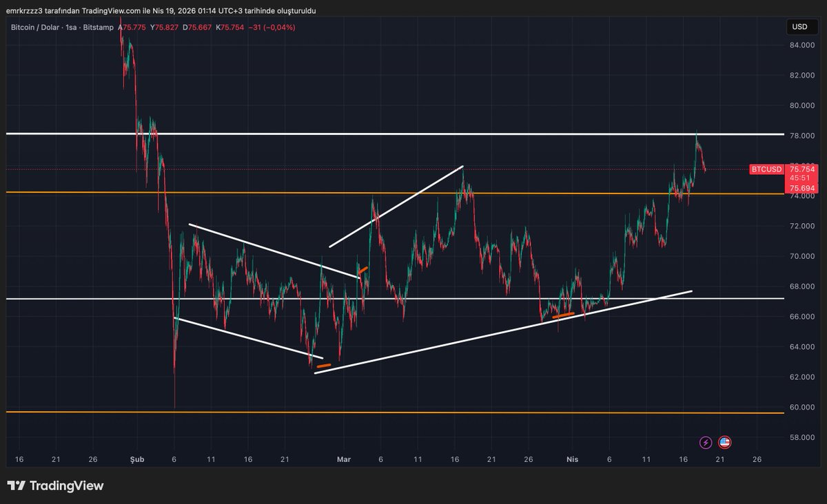Viewport: 827px width, 504px height.
Task: Click the Şub month label on the time axis
Action: click(x=137, y=459)
